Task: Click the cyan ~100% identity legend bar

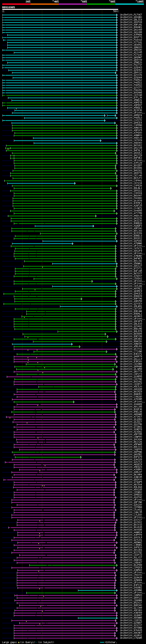Action: (130, 4)
